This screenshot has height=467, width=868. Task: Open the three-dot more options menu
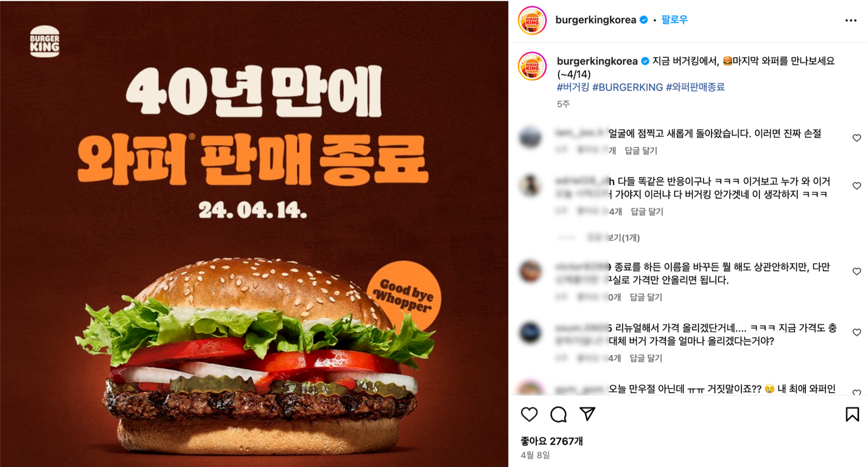(851, 21)
